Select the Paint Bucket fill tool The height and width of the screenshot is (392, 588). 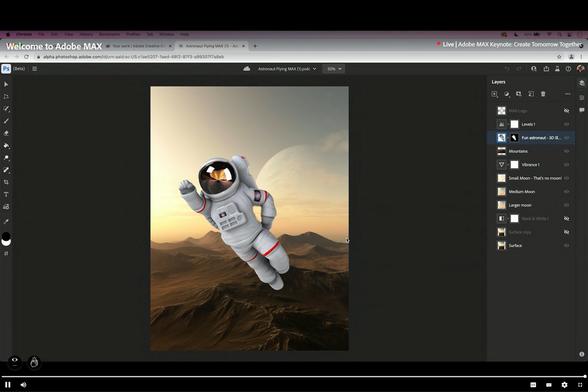[6, 146]
